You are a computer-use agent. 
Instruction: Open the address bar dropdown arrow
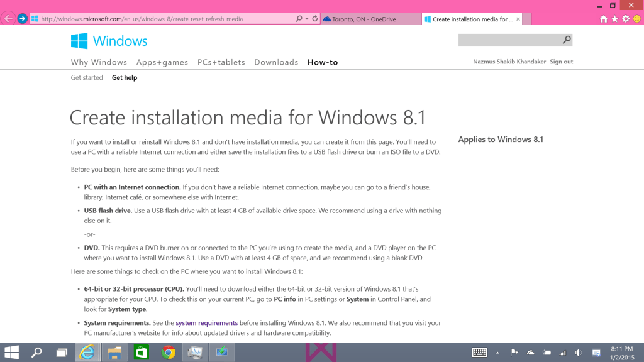pos(307,19)
